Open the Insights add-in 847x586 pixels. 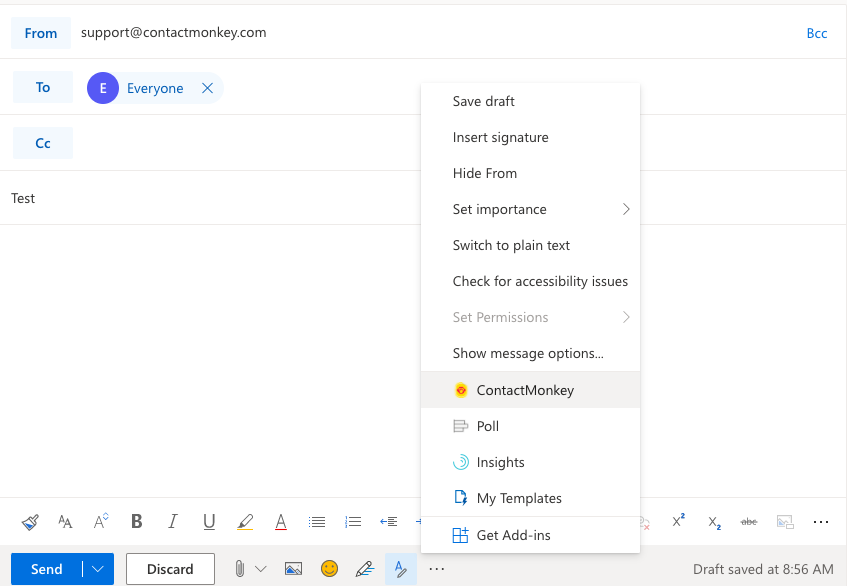[530, 462]
